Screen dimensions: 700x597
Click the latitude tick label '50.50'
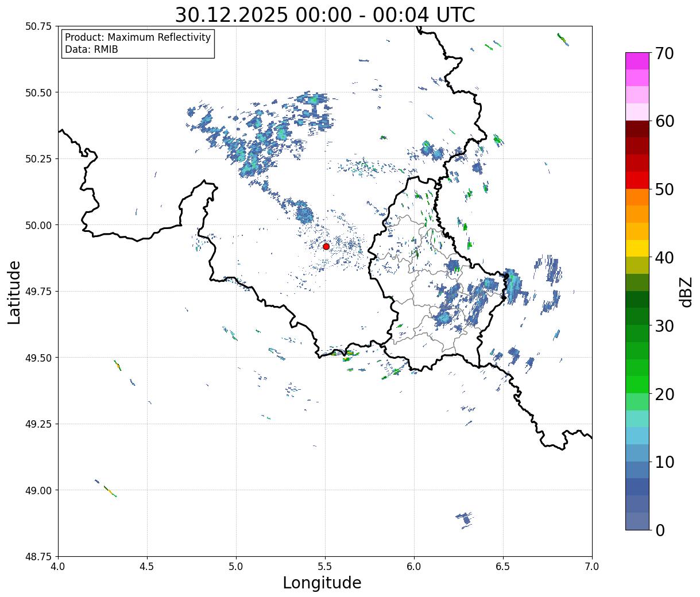click(38, 92)
